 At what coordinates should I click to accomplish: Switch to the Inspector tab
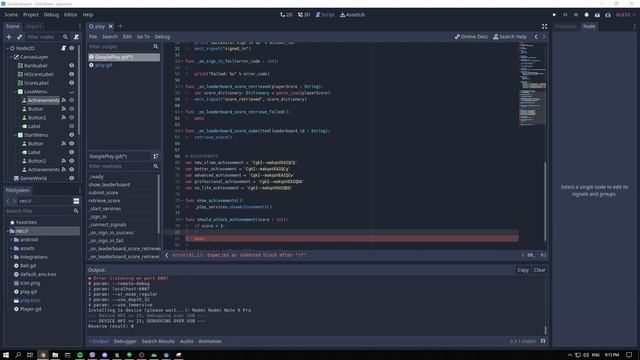565,26
